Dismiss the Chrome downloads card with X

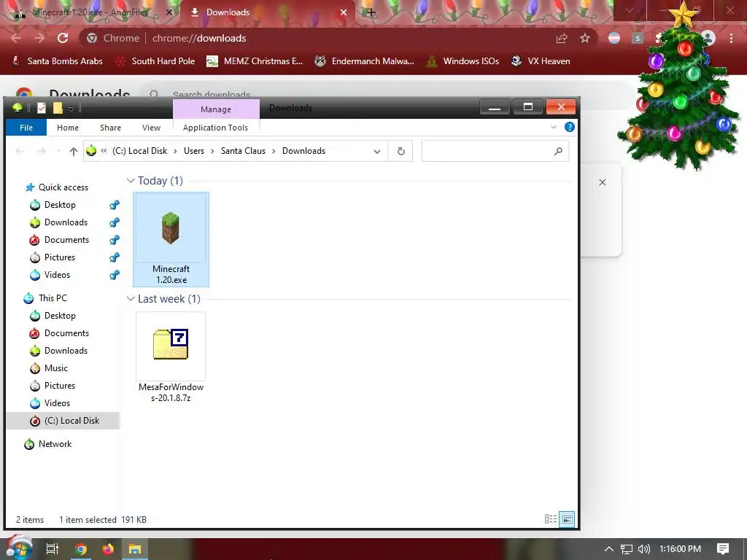pyautogui.click(x=602, y=182)
